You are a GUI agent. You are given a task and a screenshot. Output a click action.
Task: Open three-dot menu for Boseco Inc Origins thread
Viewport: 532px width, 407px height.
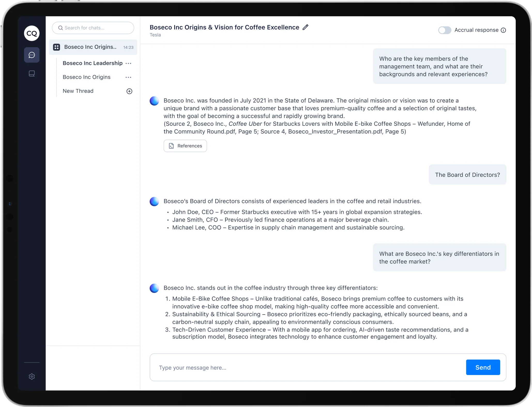128,77
